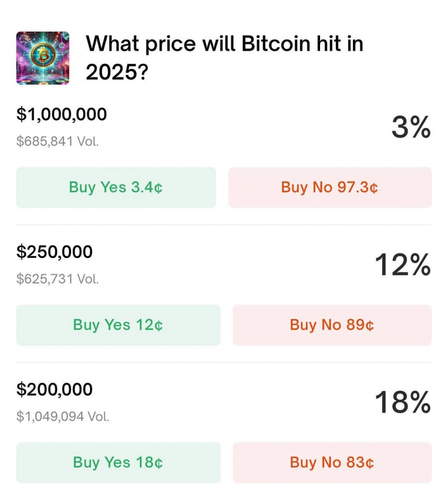Click the $685,841 Vol. text
Viewport: 448px width, 495px height.
click(58, 141)
